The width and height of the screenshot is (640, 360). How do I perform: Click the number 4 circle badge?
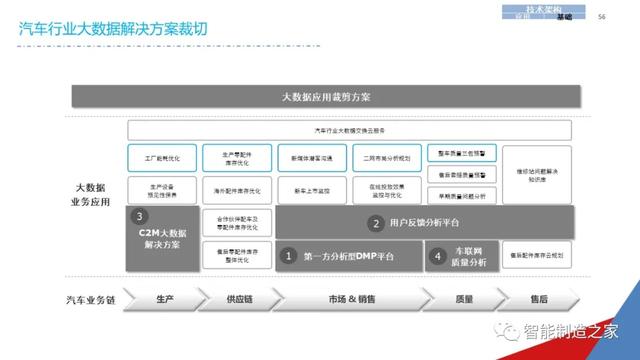438,256
